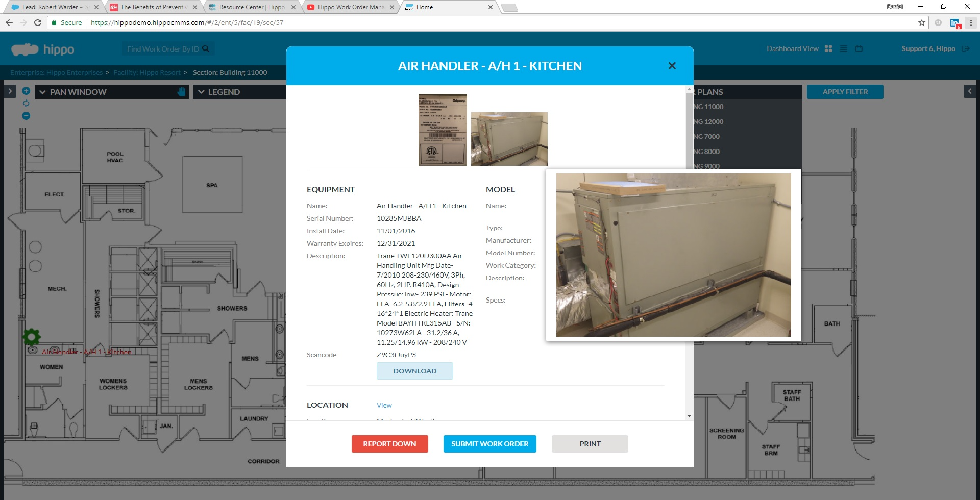The width and height of the screenshot is (980, 500).
Task: Select the scancode Z9C3UuyPS value
Action: [396, 355]
